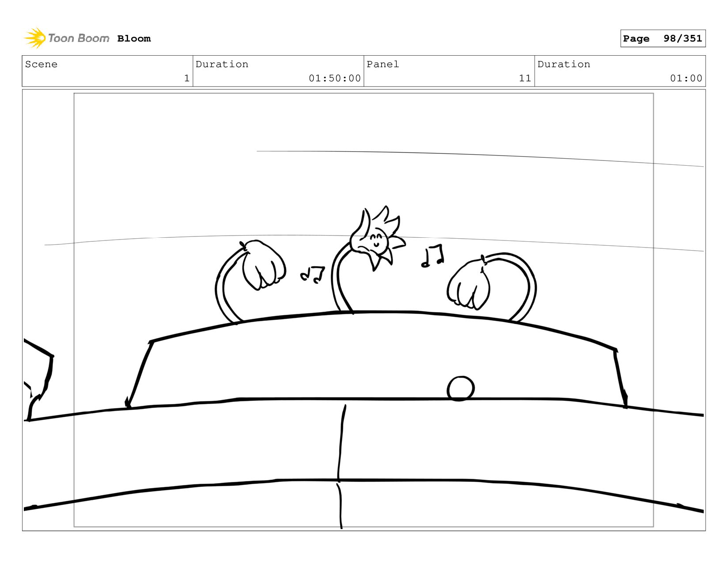Click the music notes to the right of the character
This screenshot has width=728, height=564.
(432, 256)
